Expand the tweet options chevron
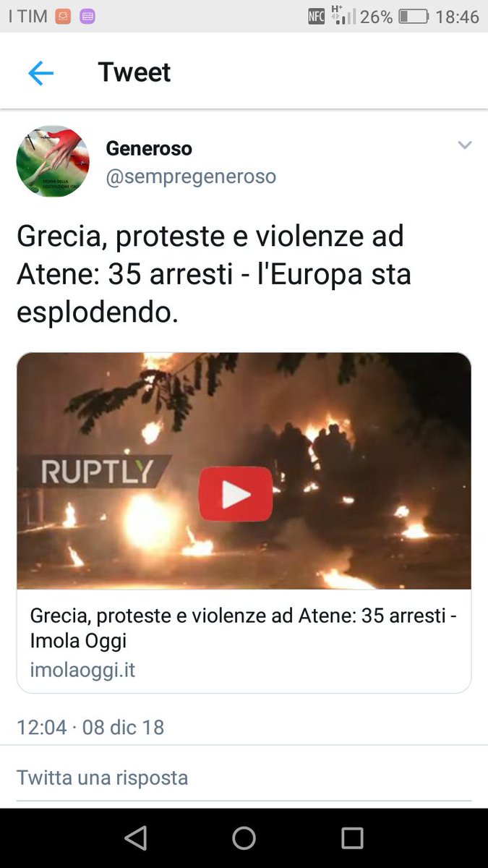This screenshot has height=868, width=488. [464, 145]
